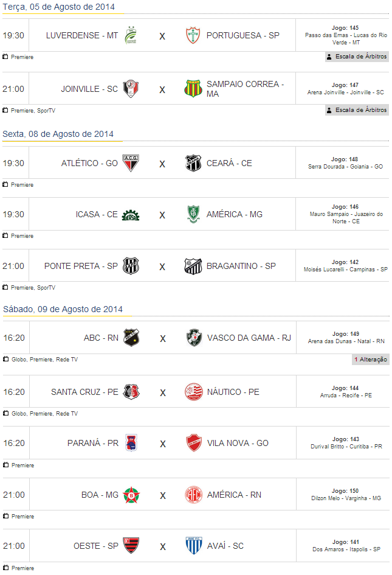The width and height of the screenshot is (392, 575).
Task: Open Escala de Árbitros for Luverdense match
Action: 357,57
